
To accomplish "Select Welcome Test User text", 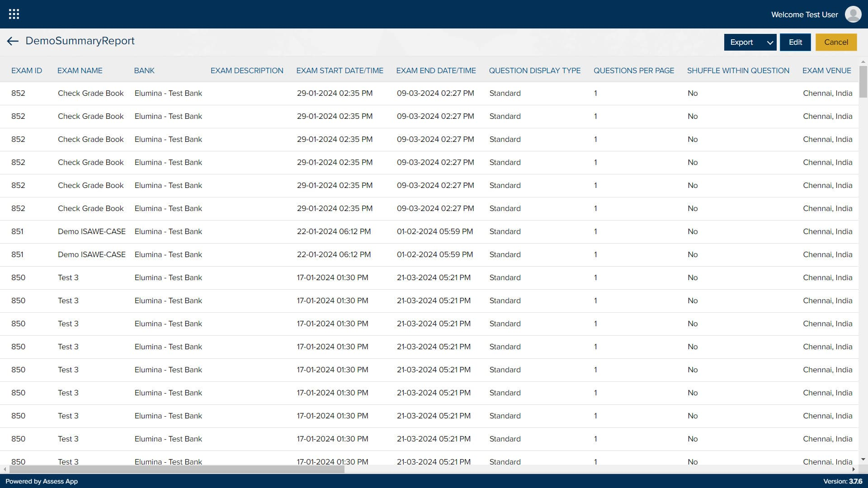I will (x=804, y=14).
